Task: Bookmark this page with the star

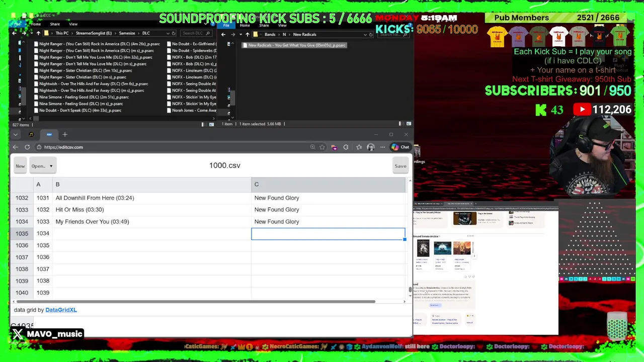Action: 322,147
